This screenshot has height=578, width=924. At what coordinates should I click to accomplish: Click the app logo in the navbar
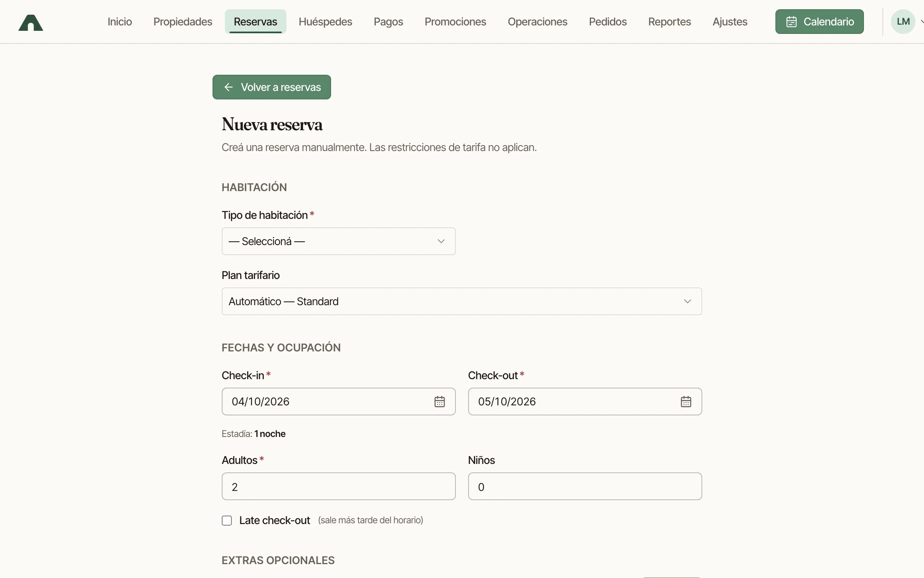31,22
